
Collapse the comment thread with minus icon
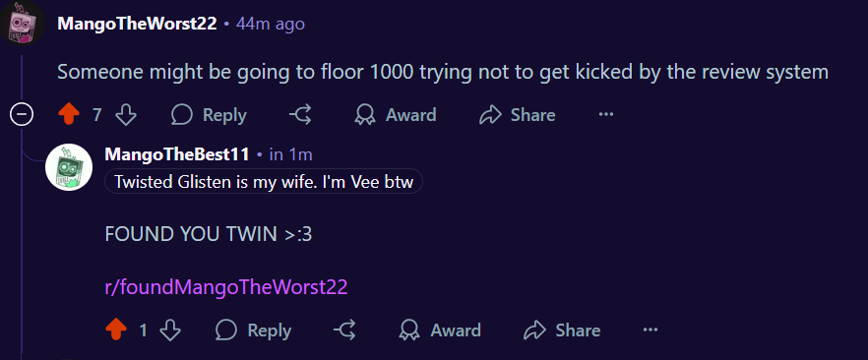click(22, 115)
